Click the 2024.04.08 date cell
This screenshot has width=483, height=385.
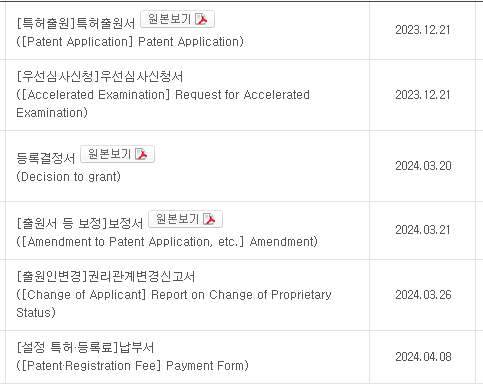(x=423, y=357)
